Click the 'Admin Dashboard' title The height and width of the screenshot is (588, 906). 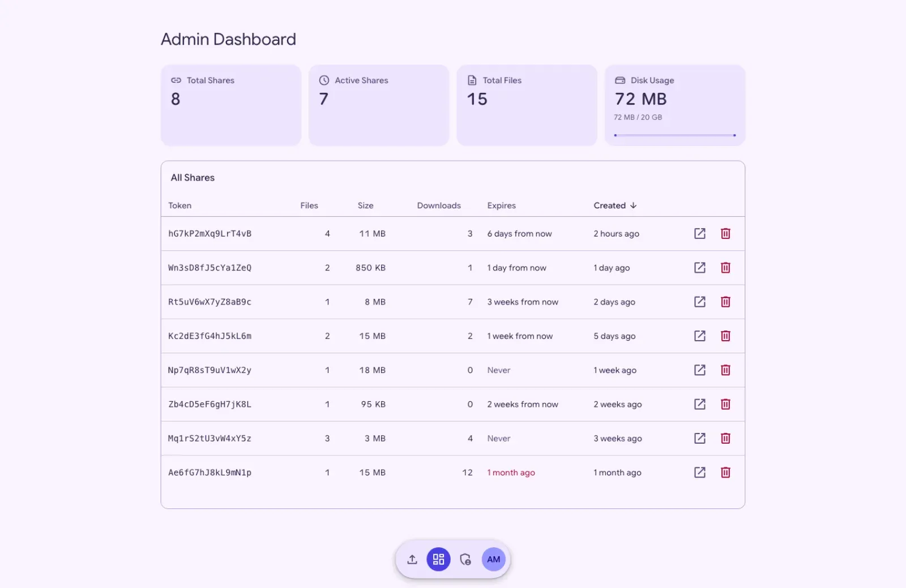229,39
